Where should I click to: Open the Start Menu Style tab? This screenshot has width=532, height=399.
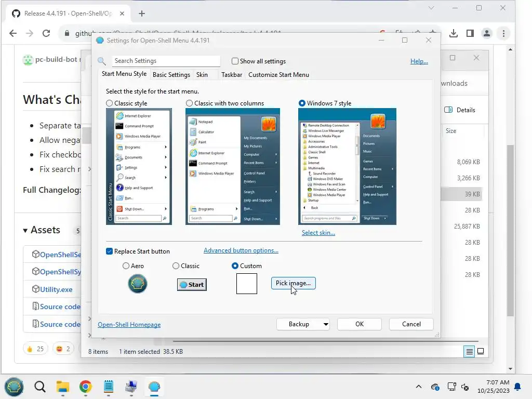click(x=124, y=74)
